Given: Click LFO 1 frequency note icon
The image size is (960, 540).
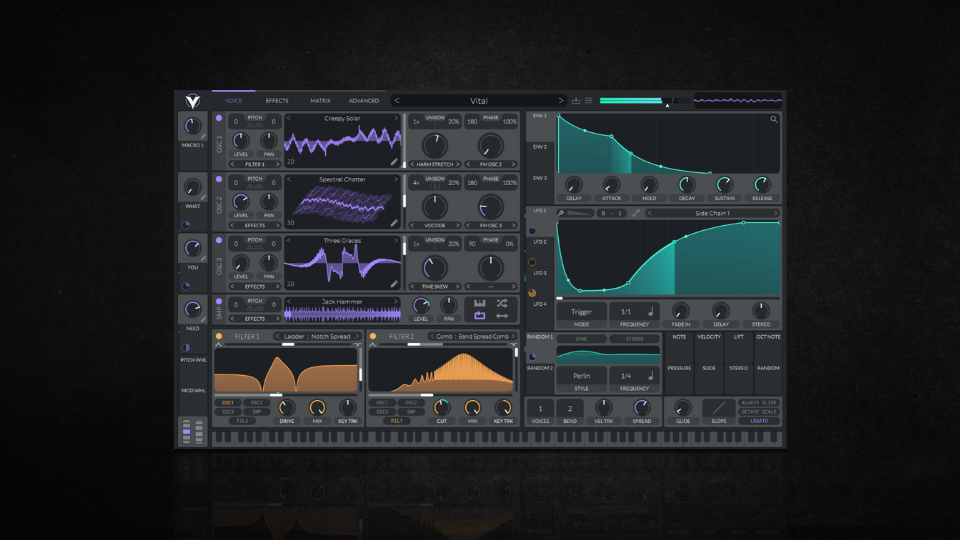Looking at the screenshot, I should tap(651, 312).
